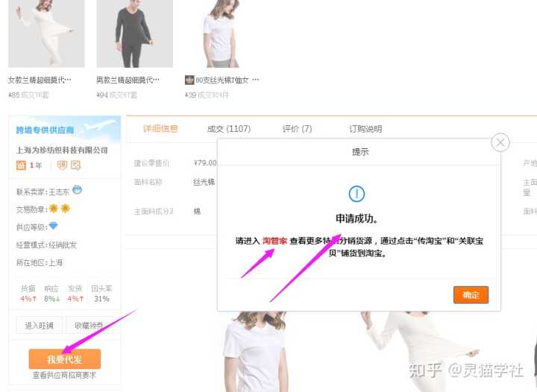Click the Wangwang chat icon beside 王志东
Screen dimensions: 537x392
[x=77, y=189]
